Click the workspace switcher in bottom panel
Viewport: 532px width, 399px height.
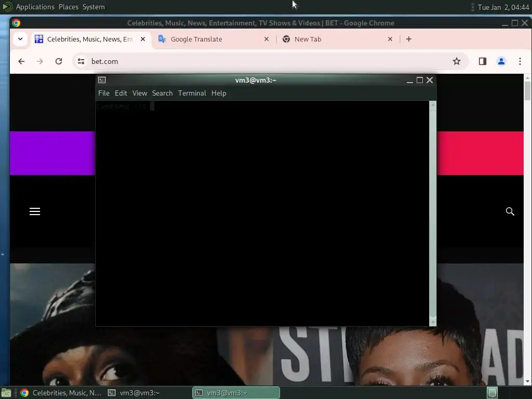(493, 393)
